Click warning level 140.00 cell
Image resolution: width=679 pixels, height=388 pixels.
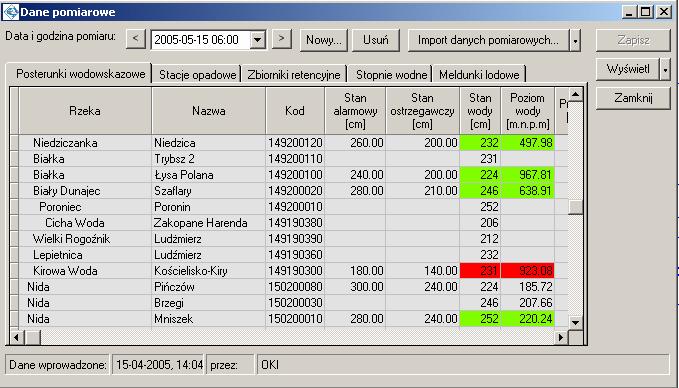click(x=422, y=271)
